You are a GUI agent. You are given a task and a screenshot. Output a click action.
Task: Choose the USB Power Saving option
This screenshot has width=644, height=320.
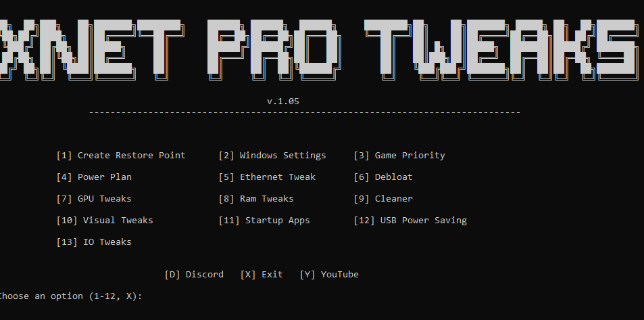click(x=410, y=221)
